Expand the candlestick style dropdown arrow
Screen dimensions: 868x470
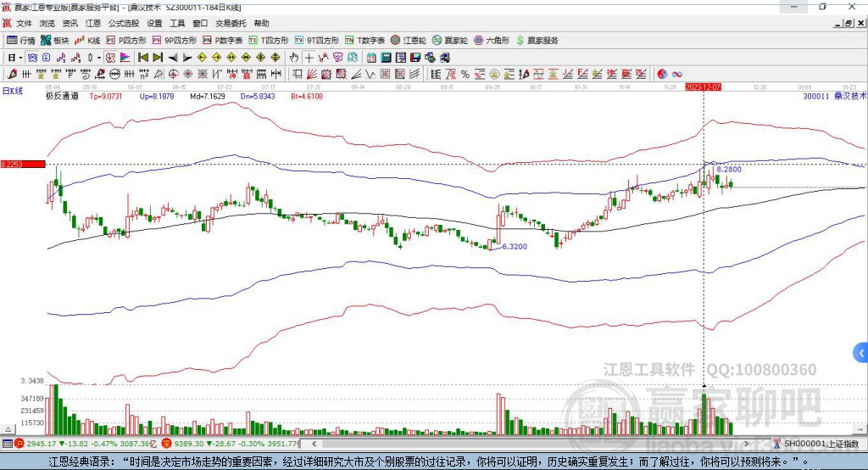(99, 58)
